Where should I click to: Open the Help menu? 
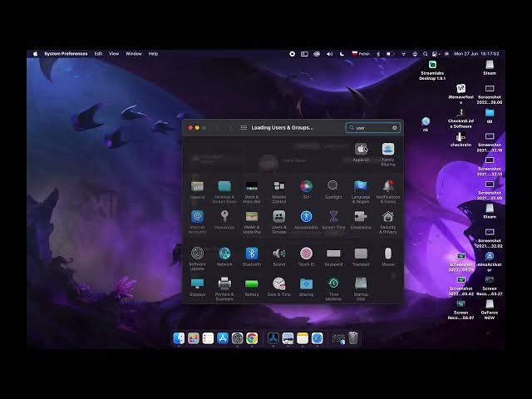(x=153, y=53)
